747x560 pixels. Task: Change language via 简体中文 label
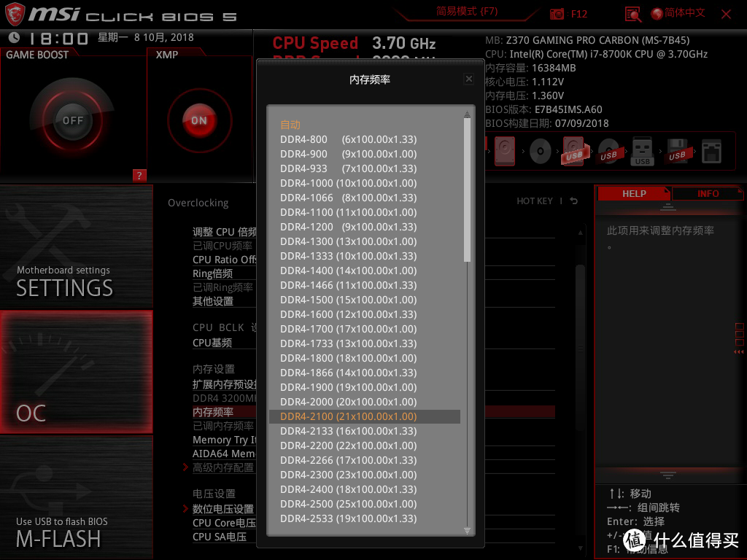(684, 13)
